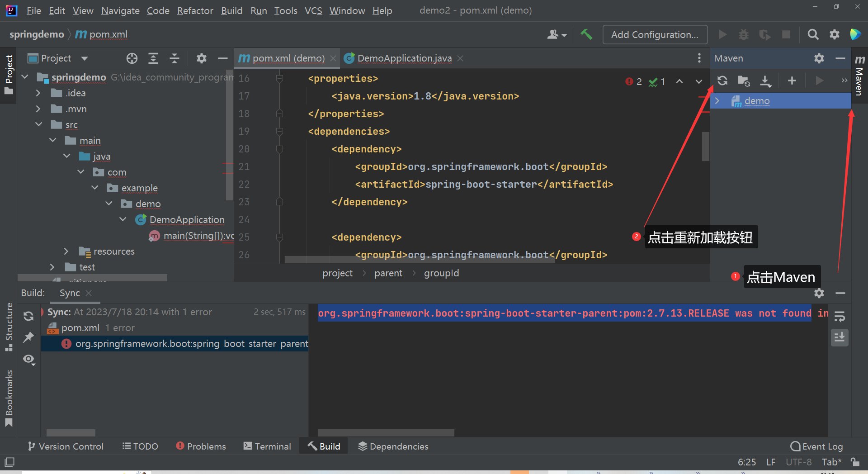The width and height of the screenshot is (868, 474).
Task: Click the JetBrains Code With Me icon
Action: (855, 34)
